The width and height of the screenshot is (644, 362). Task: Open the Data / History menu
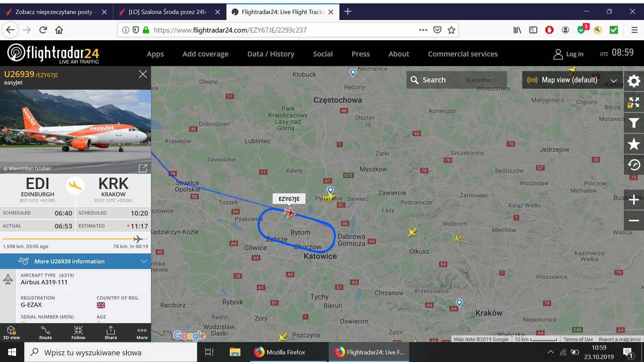coord(271,54)
